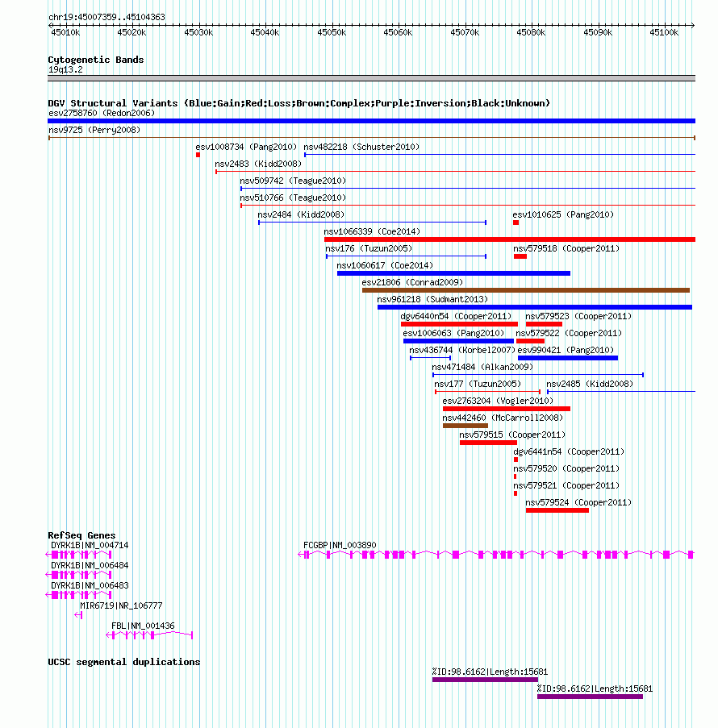This screenshot has width=718, height=728.
Task: Click the gray 19q13.2 cytogenetic band bar
Action: (371, 78)
